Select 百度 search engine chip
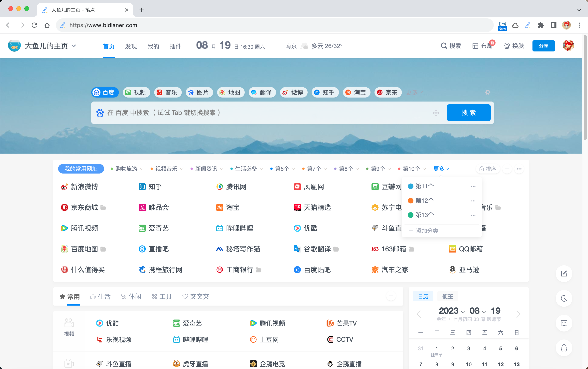Image resolution: width=588 pixels, height=369 pixels. (x=105, y=92)
